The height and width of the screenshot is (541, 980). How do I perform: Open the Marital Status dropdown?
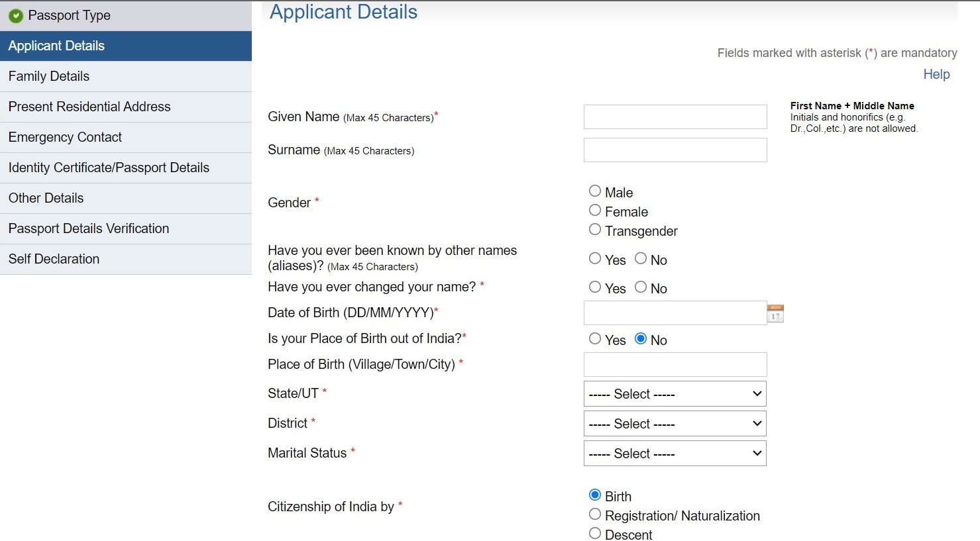click(675, 454)
